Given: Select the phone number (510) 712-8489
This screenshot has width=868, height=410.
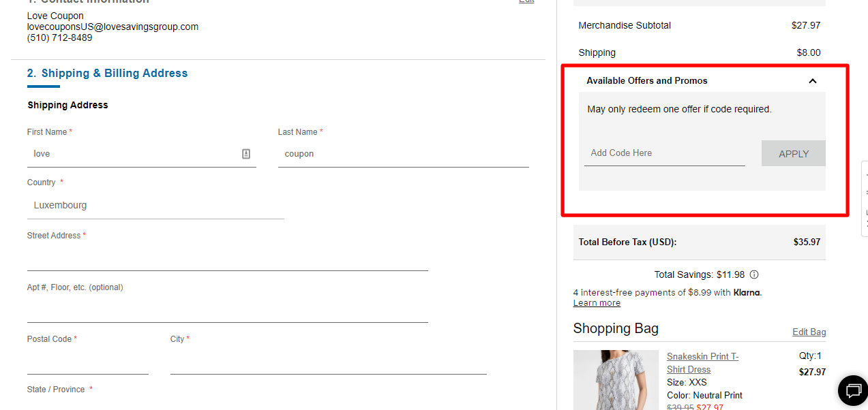Looking at the screenshot, I should click(59, 37).
